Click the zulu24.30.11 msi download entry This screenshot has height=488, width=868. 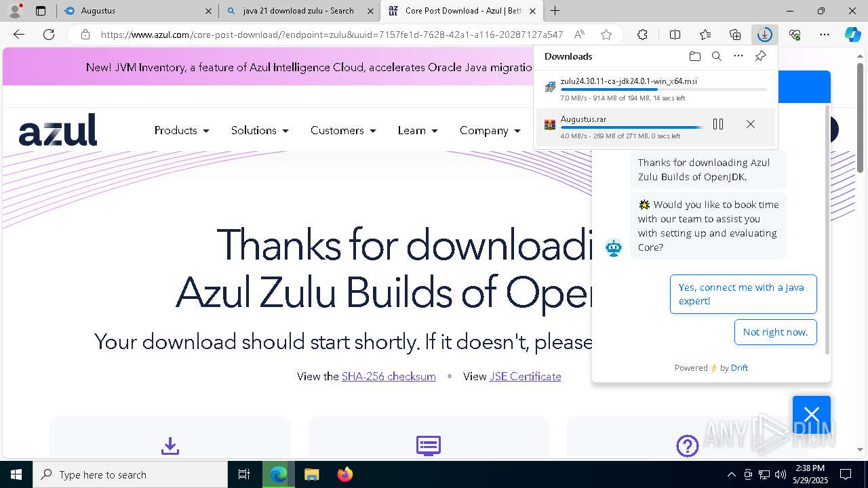pos(656,89)
